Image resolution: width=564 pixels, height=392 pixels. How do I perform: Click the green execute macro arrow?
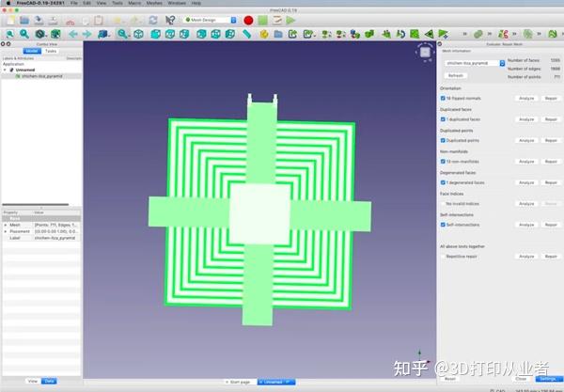point(290,20)
